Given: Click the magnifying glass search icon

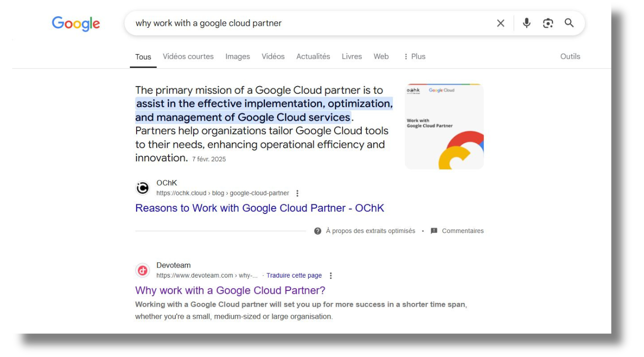Looking at the screenshot, I should pyautogui.click(x=569, y=23).
